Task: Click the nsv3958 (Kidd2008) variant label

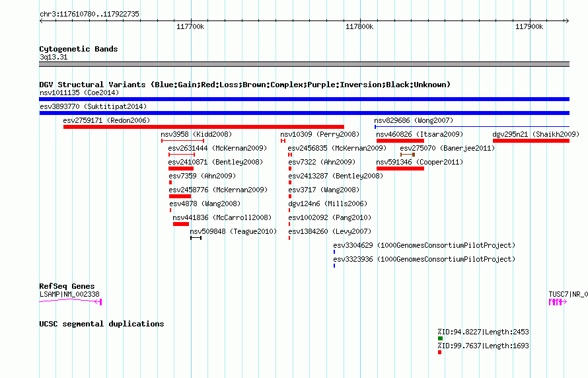Action: point(196,134)
